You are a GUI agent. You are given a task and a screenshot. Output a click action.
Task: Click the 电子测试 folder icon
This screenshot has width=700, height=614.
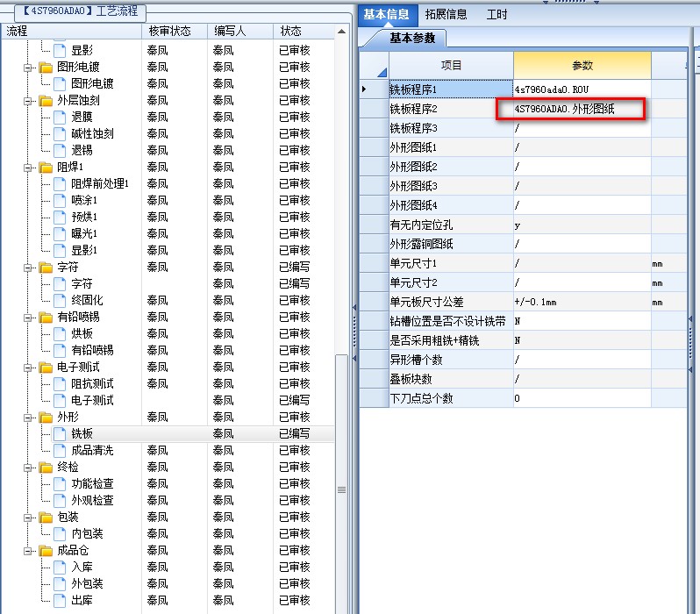click(x=46, y=368)
